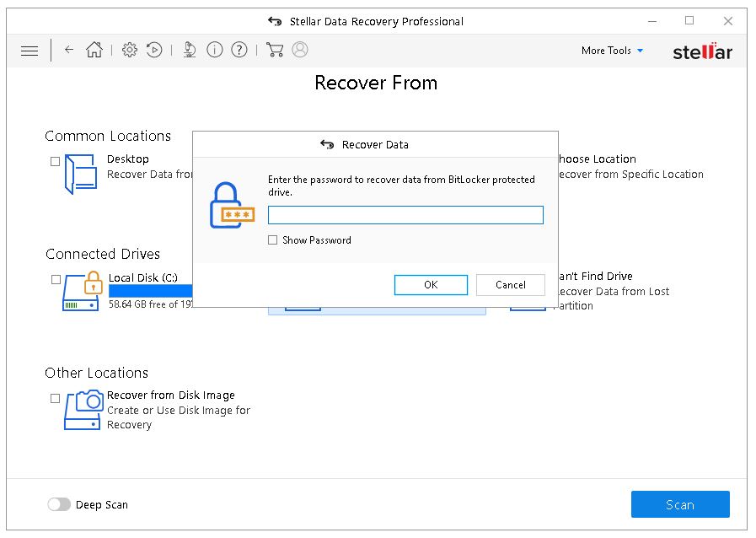This screenshot has height=538, width=756.
Task: Select the Recover from Disk Image label
Action: point(171,395)
